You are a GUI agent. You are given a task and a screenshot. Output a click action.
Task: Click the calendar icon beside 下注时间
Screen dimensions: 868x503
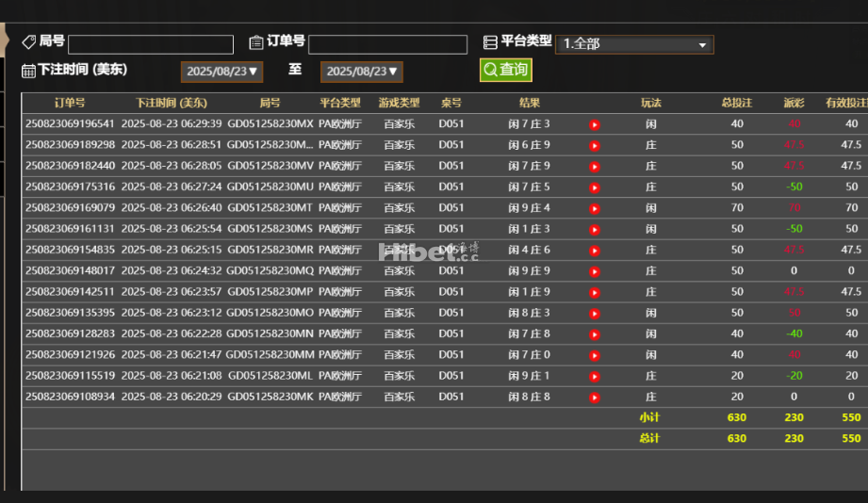pos(28,71)
